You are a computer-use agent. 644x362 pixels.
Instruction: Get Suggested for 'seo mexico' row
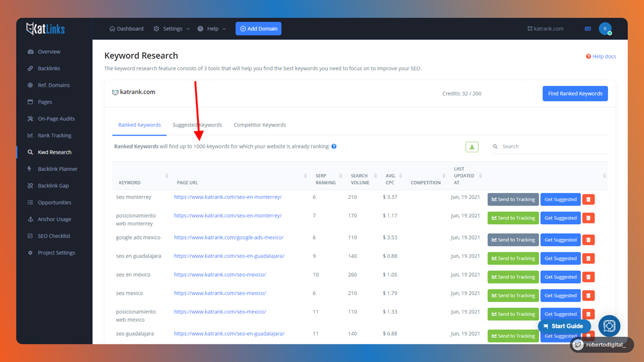click(x=560, y=295)
